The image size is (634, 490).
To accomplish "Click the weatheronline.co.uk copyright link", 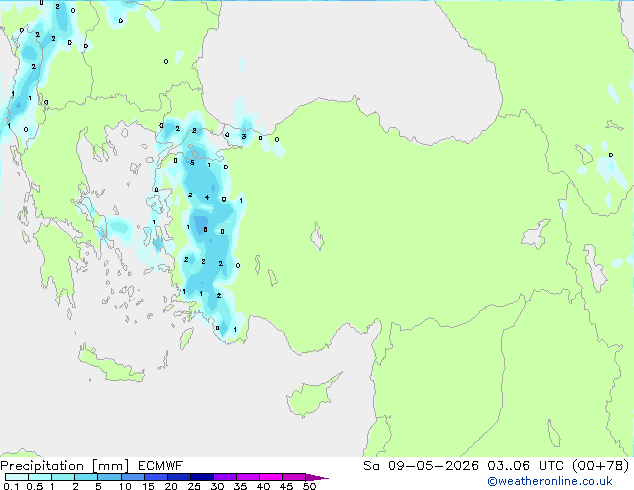I will pyautogui.click(x=549, y=481).
